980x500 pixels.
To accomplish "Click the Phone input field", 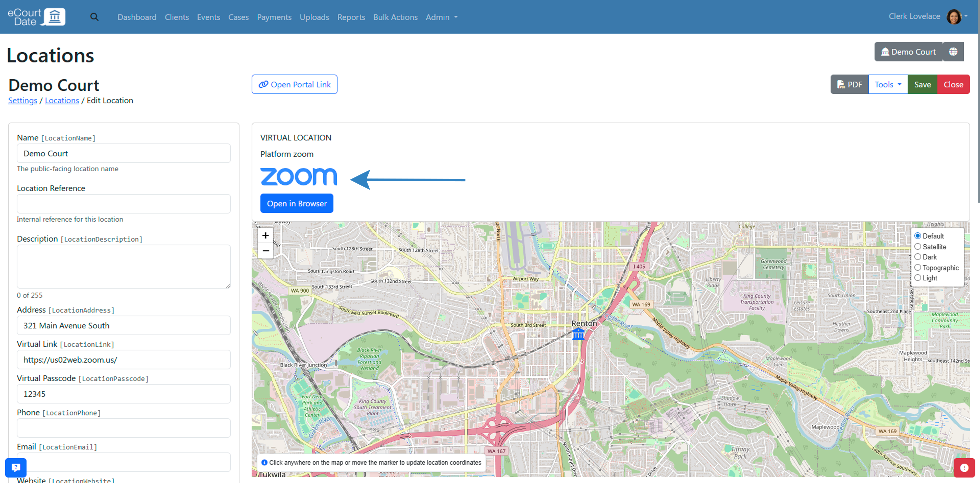I will (x=124, y=428).
